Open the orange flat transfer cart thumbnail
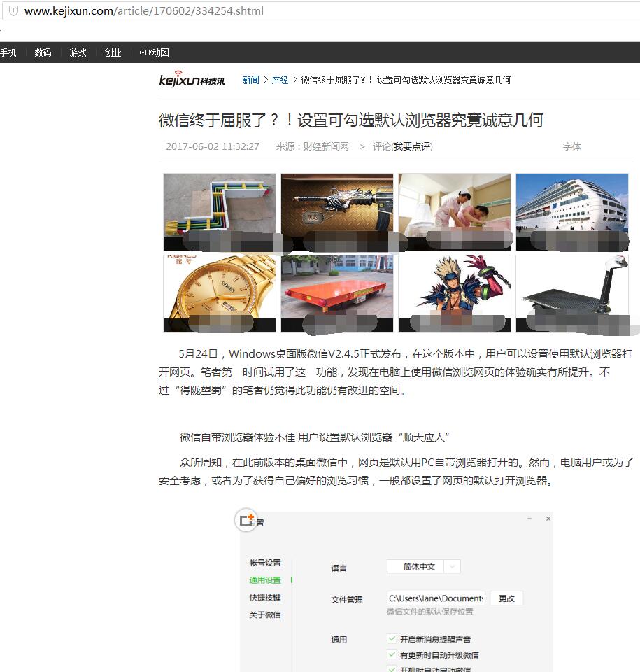 (x=336, y=293)
